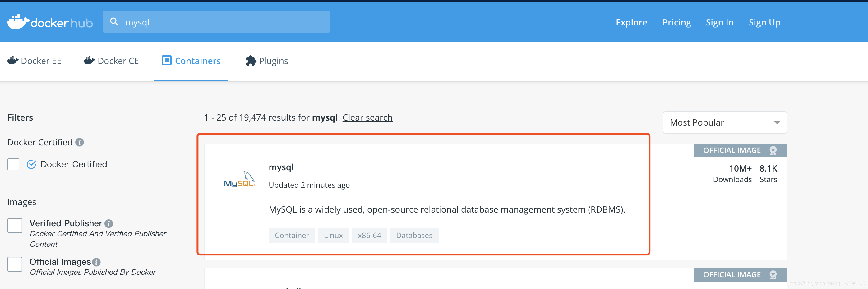Switch to the Docker CE tab
The width and height of the screenshot is (868, 289).
[111, 61]
